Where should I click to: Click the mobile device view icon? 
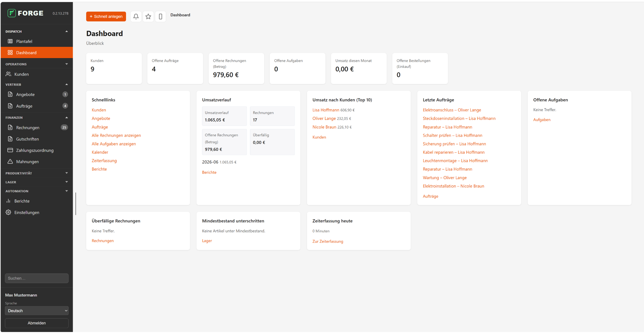[161, 16]
